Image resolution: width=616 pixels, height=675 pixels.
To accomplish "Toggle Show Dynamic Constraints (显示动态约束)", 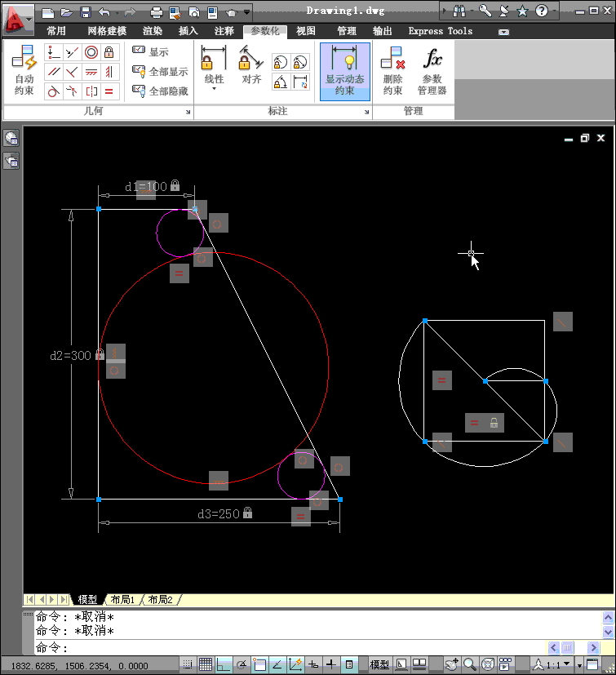I will tap(345, 72).
